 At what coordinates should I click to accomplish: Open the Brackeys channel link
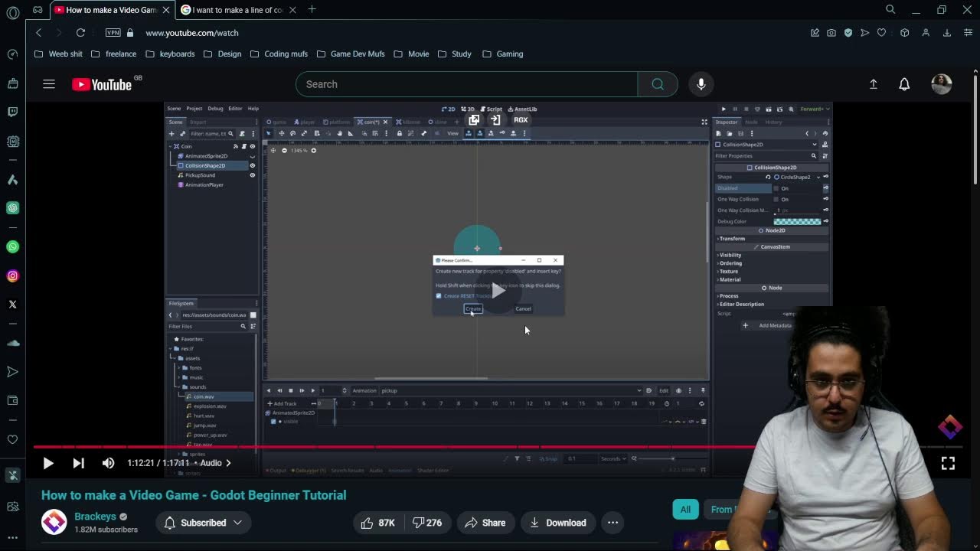95,517
